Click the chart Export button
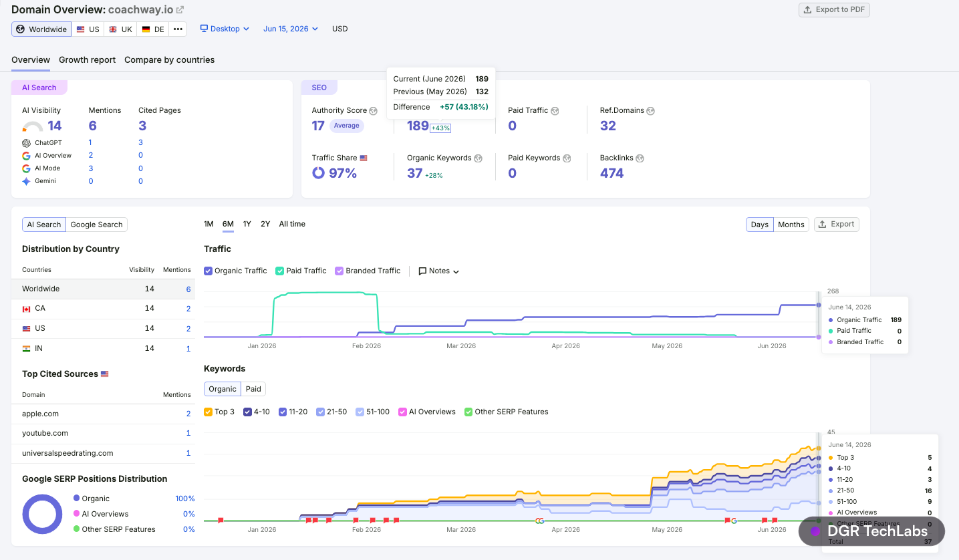This screenshot has height=560, width=959. [x=837, y=225]
